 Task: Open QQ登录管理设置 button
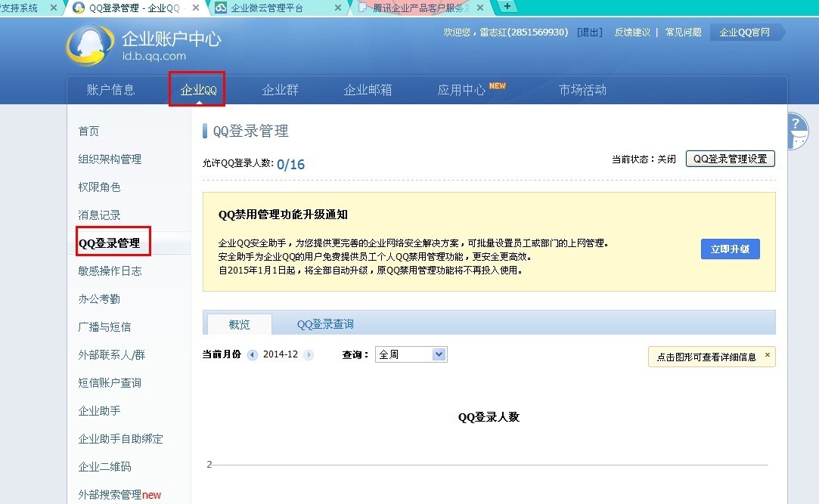tap(731, 159)
